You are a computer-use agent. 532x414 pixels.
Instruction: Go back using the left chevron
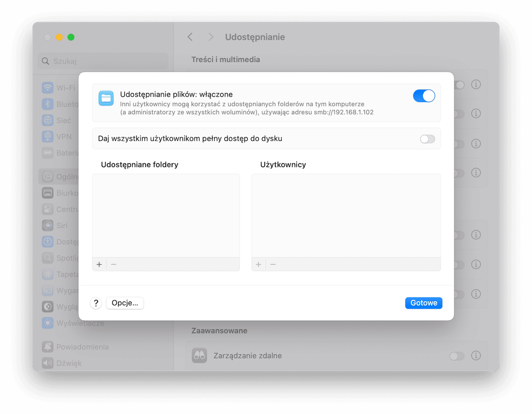(x=190, y=37)
